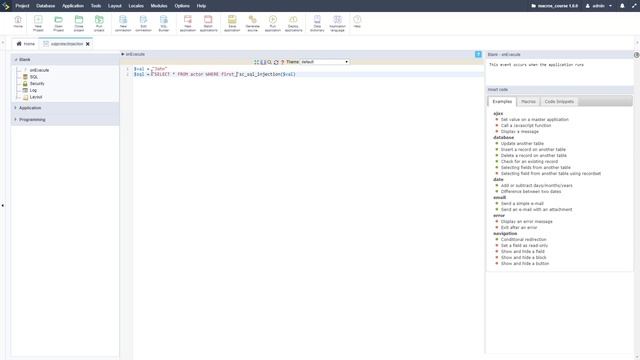Select onExecute in the tree
The image size is (640, 360).
click(x=39, y=70)
